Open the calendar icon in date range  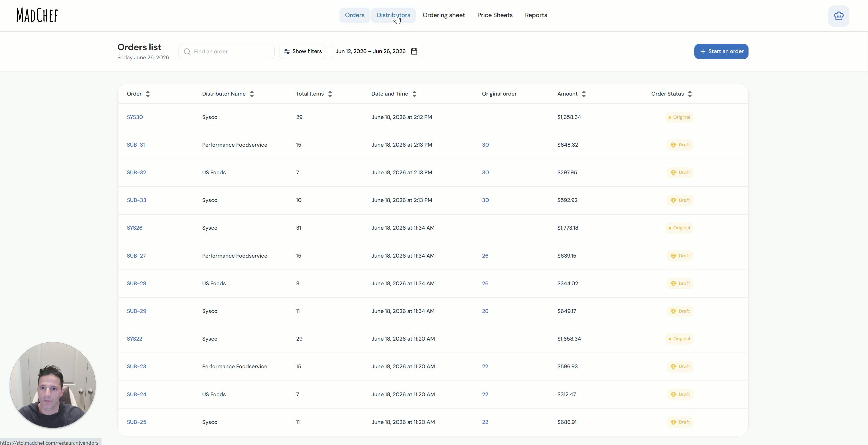[x=414, y=51]
